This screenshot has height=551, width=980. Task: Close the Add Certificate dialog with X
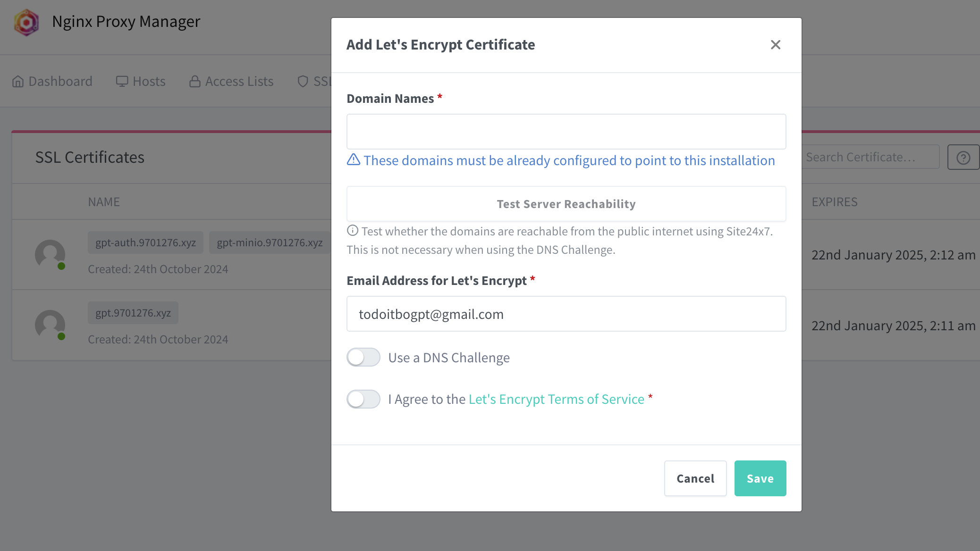point(775,45)
